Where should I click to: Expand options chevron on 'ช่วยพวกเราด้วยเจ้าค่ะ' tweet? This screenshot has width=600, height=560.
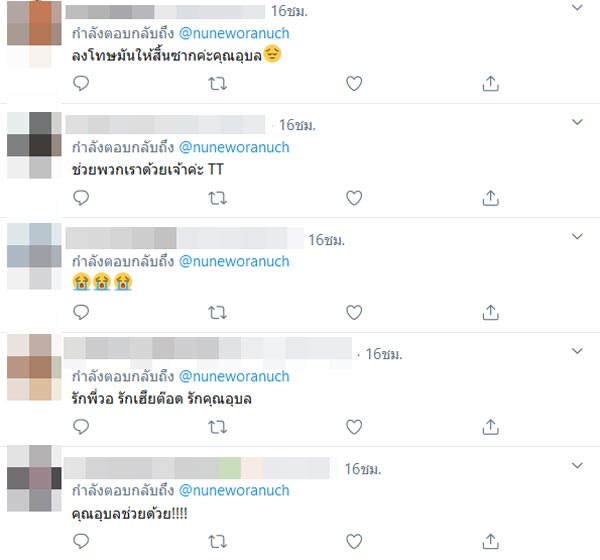point(577,122)
